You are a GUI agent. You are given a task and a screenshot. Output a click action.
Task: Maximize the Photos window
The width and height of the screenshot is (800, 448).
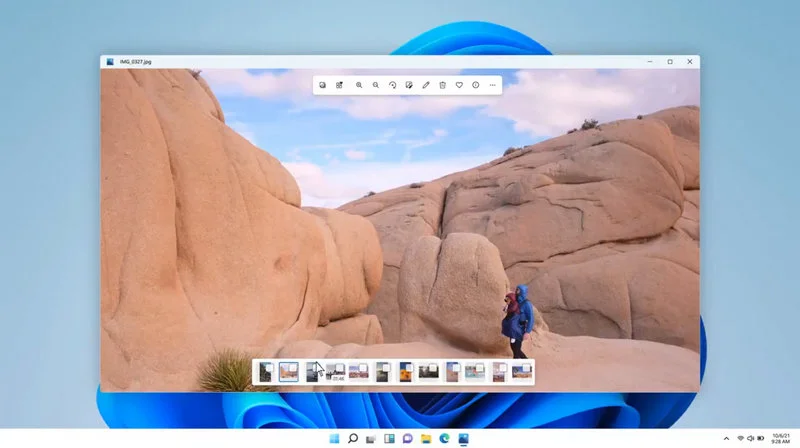click(x=670, y=62)
